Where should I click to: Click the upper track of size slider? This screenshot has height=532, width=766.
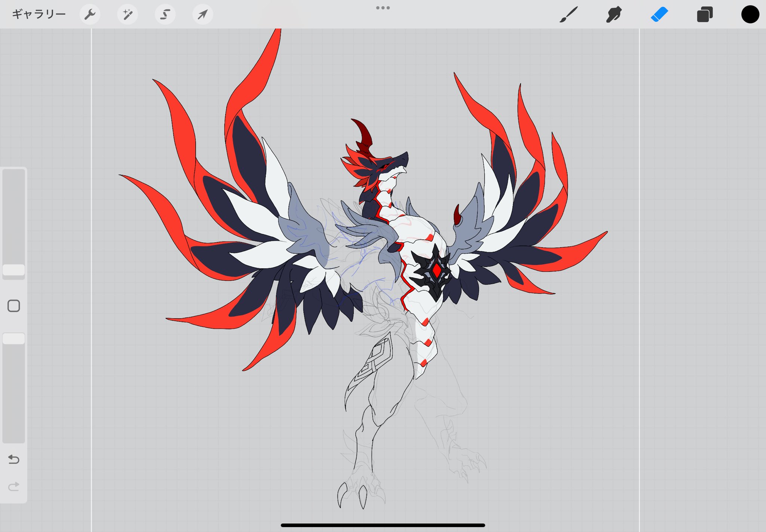click(x=14, y=217)
